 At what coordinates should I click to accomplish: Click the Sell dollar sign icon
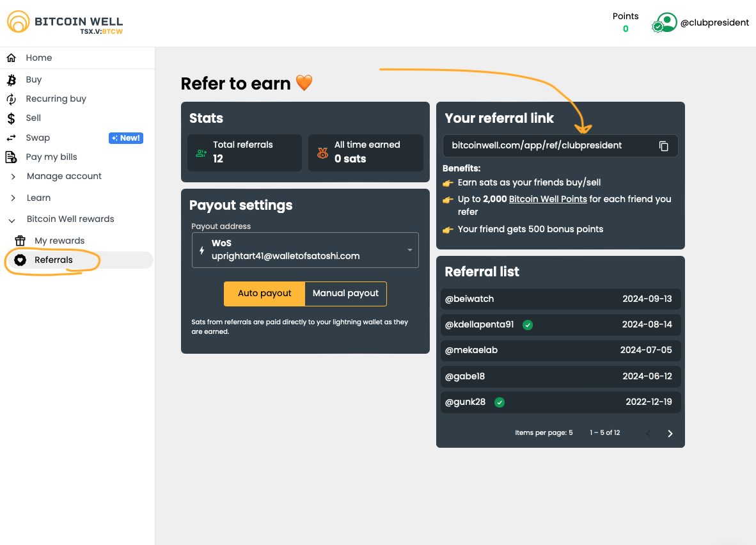pyautogui.click(x=11, y=118)
